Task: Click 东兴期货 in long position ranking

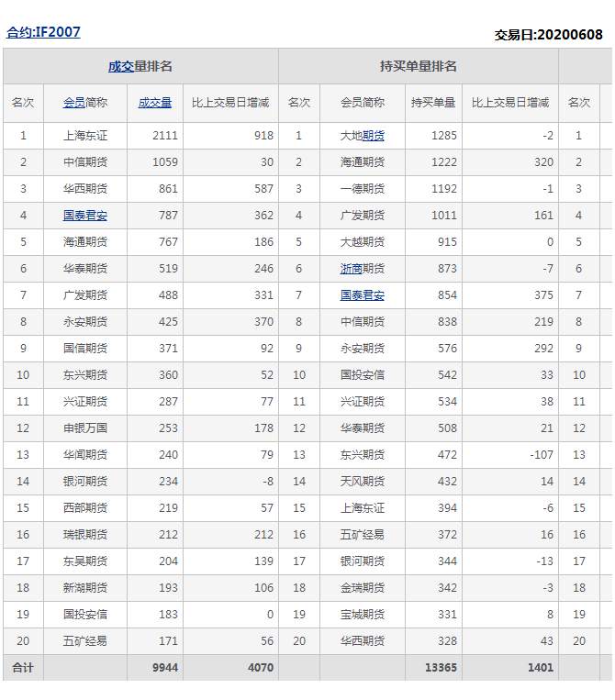Action: pos(363,455)
